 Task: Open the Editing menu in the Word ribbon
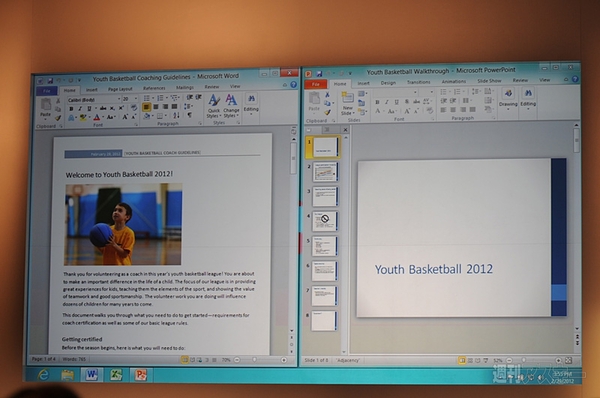[x=251, y=103]
